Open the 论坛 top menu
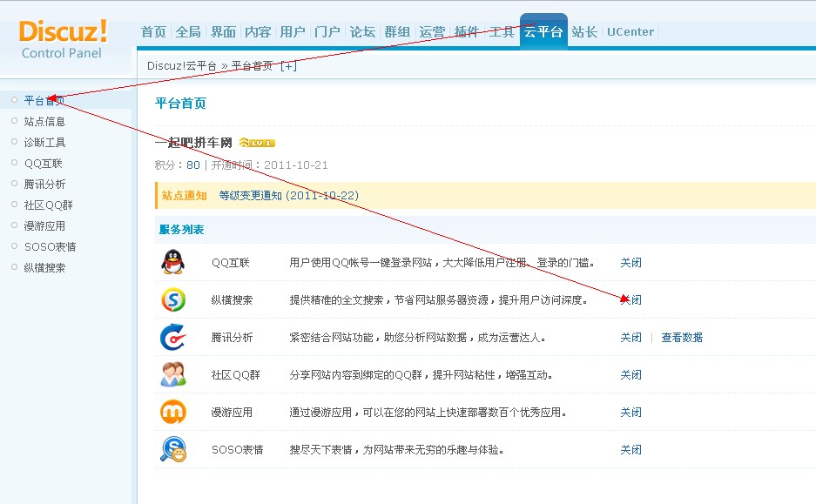 [x=362, y=32]
